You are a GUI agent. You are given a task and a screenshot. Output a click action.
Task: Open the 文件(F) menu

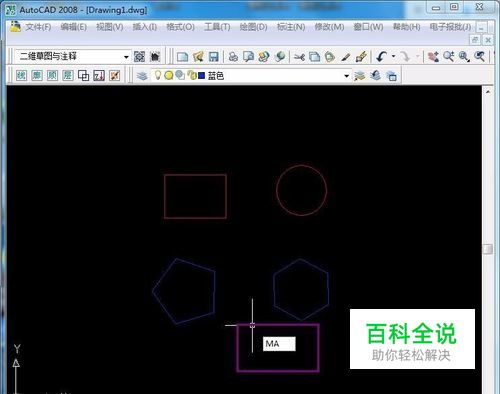(x=38, y=27)
